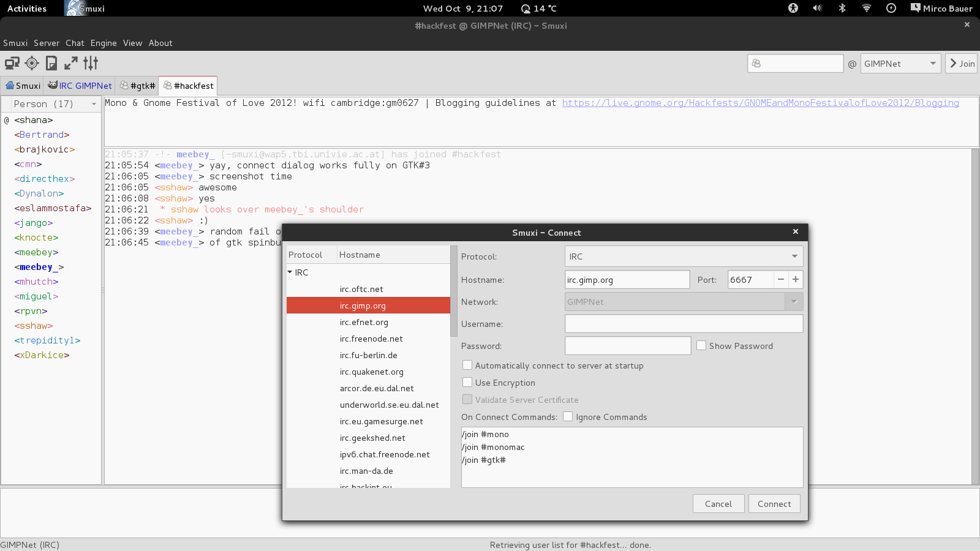This screenshot has width=980, height=551.
Task: Collapse the IRC protocol tree node
Action: pos(290,272)
